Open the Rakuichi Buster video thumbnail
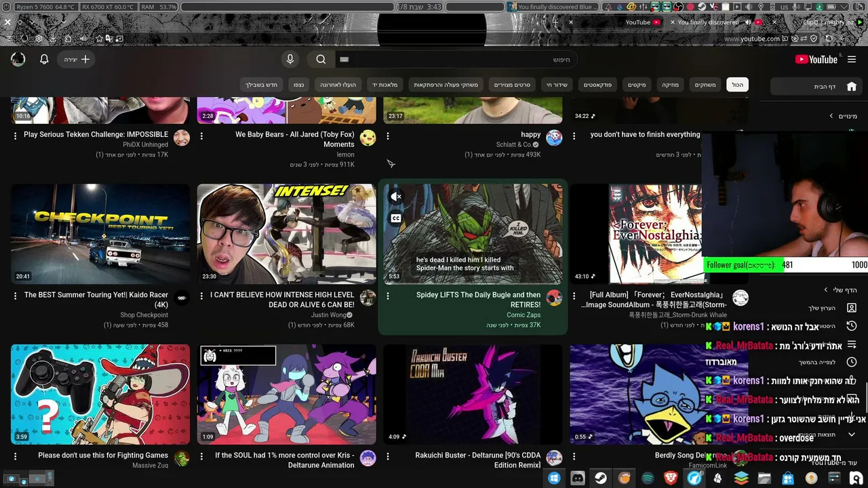The width and height of the screenshot is (868, 488). pos(473,394)
